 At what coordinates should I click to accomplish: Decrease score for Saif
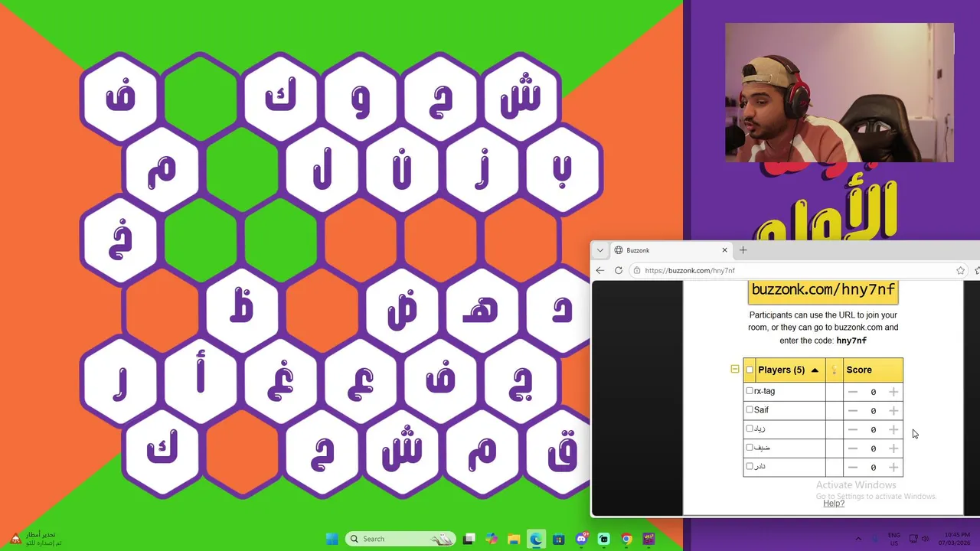coord(853,411)
